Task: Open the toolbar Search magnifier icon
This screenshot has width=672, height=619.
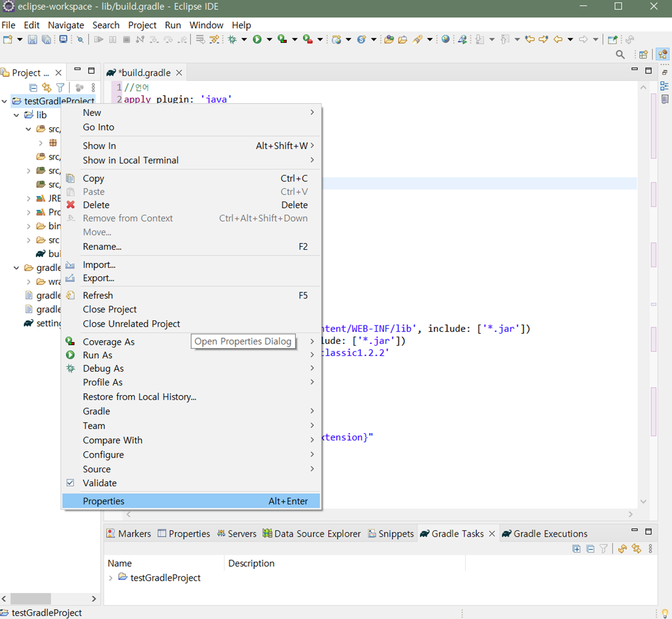Action: 620,54
